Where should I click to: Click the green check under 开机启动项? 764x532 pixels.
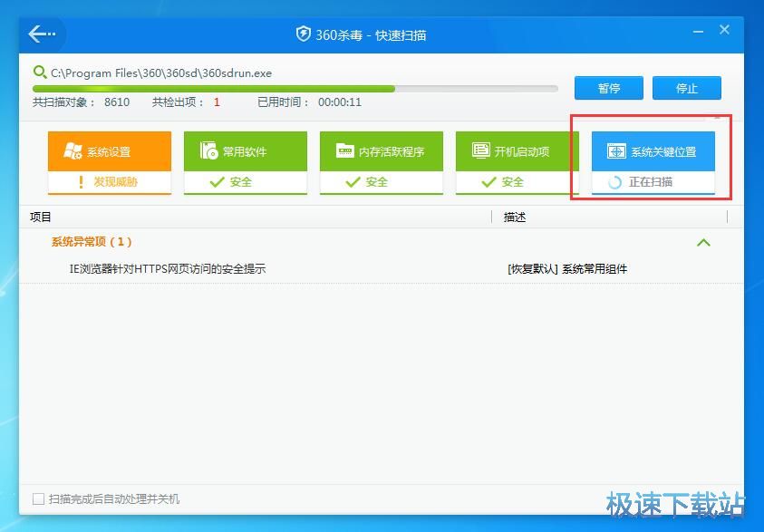pyautogui.click(x=488, y=182)
